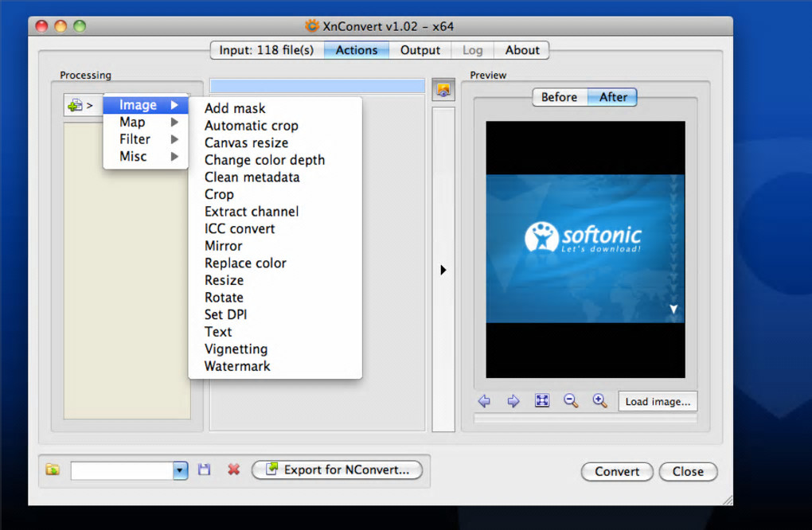Click the blue highlighted action header bar
Image resolution: width=812 pixels, height=530 pixels.
pyautogui.click(x=318, y=86)
